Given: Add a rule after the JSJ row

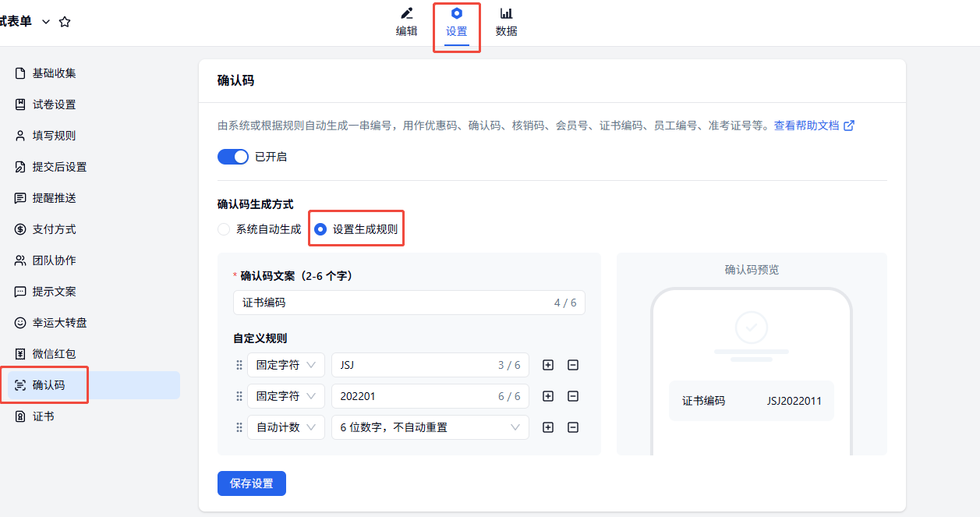Looking at the screenshot, I should click(x=548, y=365).
